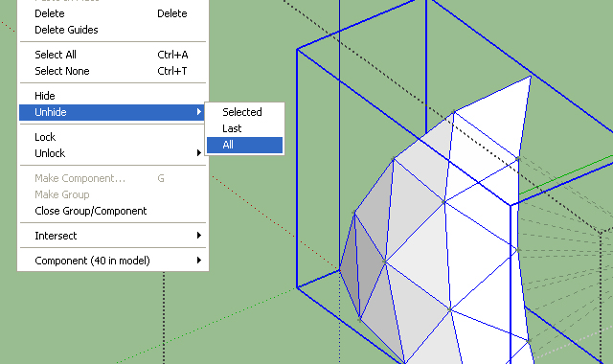This screenshot has width=613, height=364.
Task: Expand the Intersect submenu arrow
Action: [199, 236]
